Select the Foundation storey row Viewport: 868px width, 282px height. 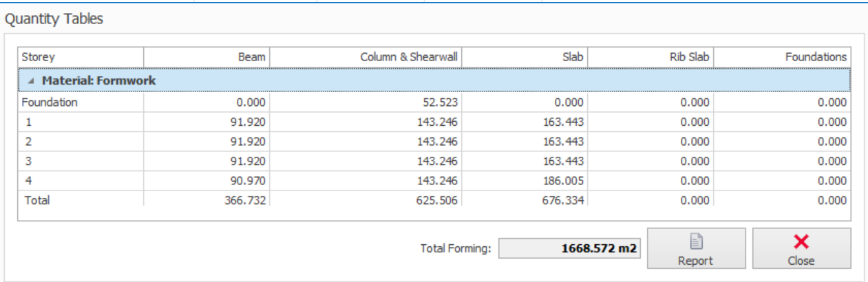click(x=50, y=102)
